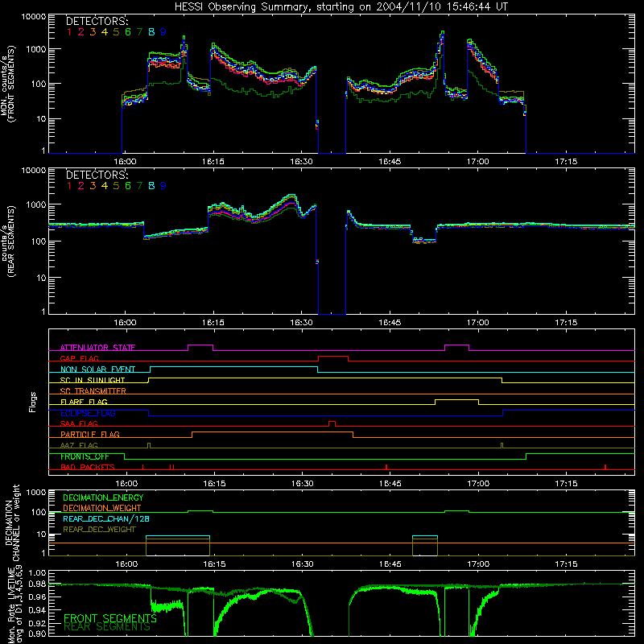Select red detector 1 in rear segments legend
The width and height of the screenshot is (644, 644).
[69, 186]
